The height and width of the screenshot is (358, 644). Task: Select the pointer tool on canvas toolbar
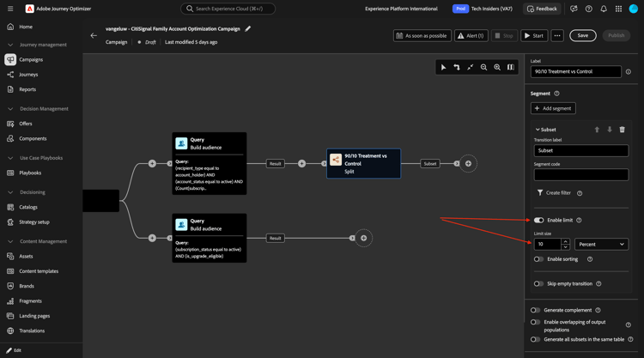tap(443, 67)
